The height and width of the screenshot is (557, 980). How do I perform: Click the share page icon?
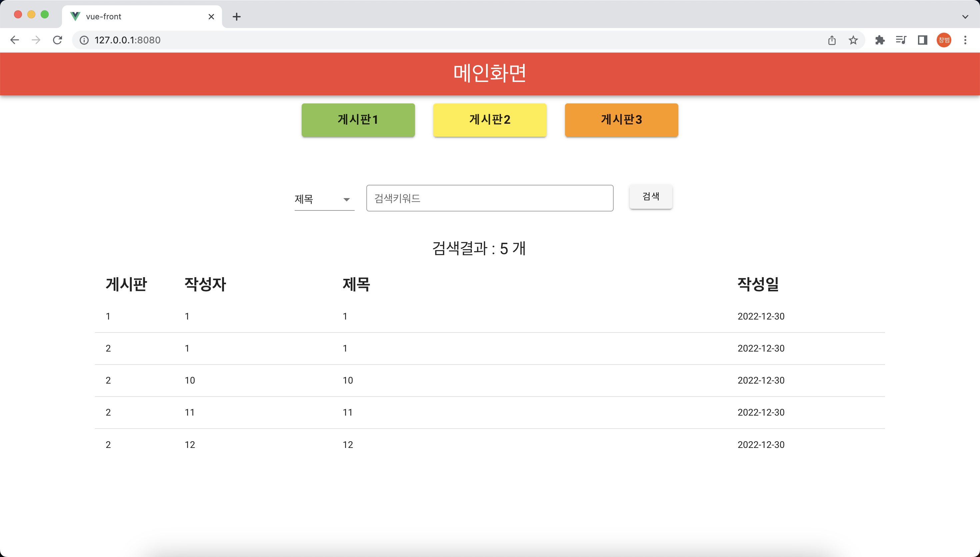832,40
